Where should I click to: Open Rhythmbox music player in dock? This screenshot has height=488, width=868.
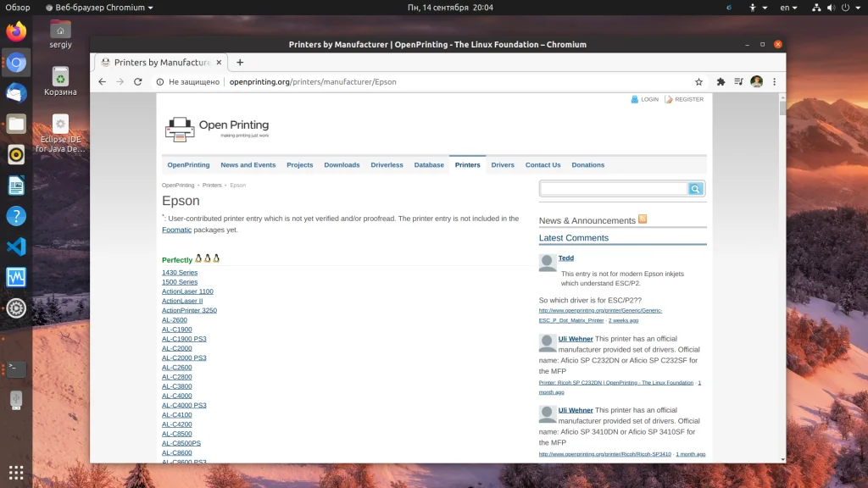point(16,155)
